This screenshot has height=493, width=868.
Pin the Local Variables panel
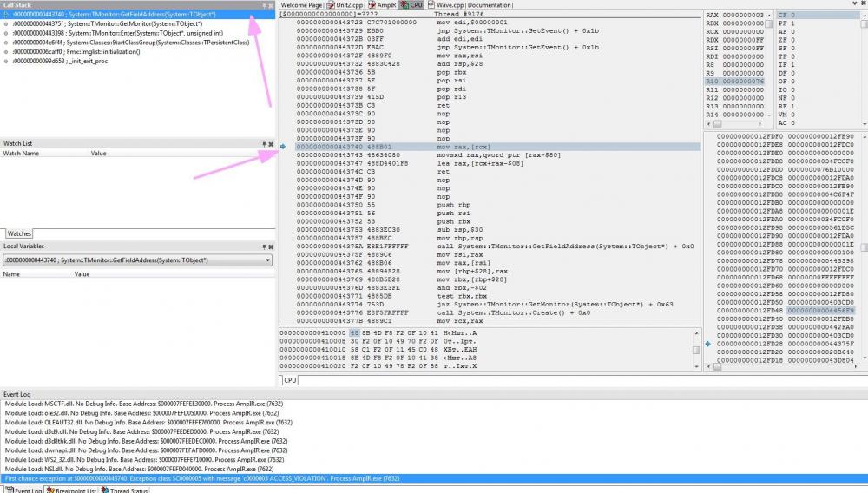tap(264, 246)
